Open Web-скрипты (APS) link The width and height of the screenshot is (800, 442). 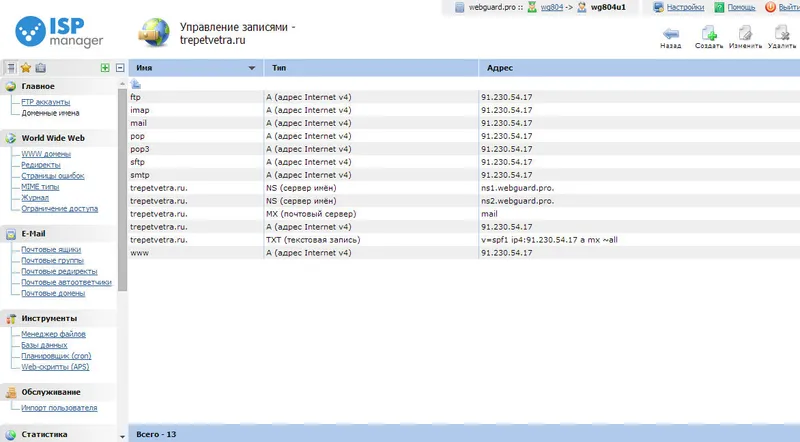[55, 366]
